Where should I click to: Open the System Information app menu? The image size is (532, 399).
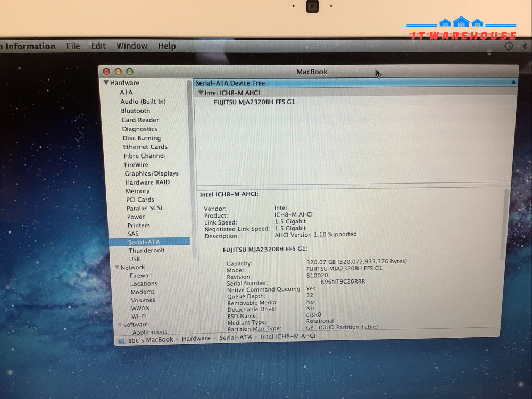coord(28,46)
